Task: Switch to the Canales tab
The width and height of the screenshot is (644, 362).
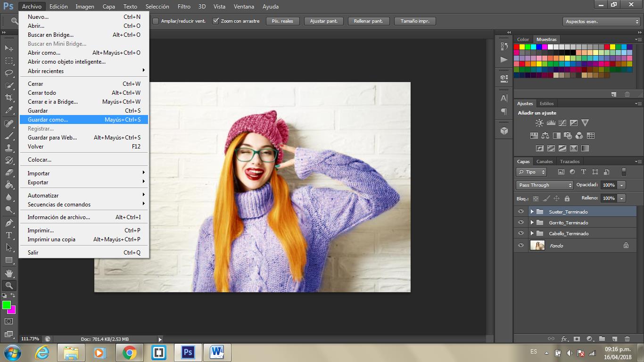Action: (545, 162)
